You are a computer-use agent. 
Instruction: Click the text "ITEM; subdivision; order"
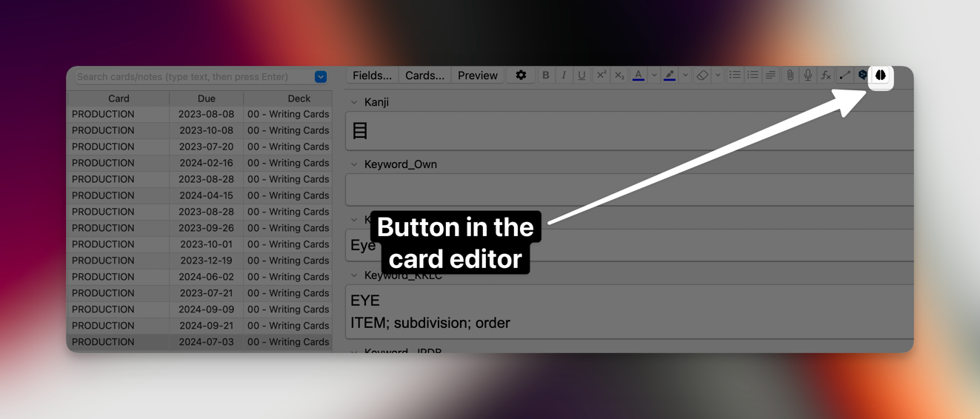click(430, 323)
